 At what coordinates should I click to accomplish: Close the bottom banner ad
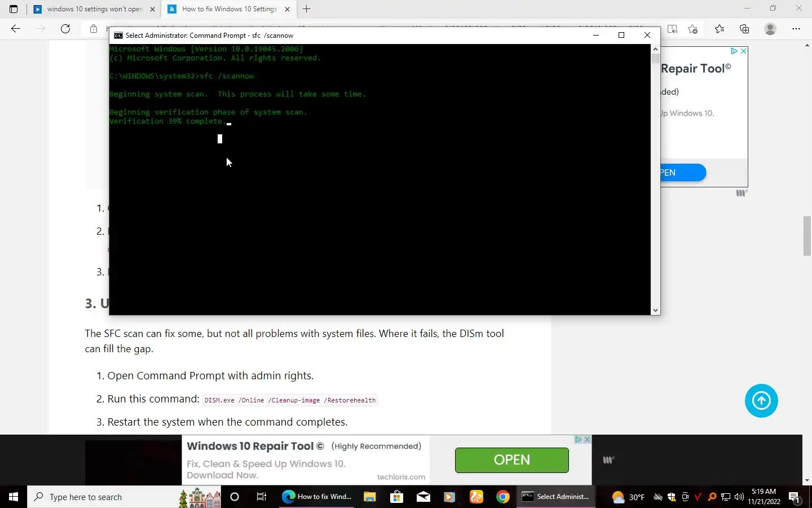587,439
